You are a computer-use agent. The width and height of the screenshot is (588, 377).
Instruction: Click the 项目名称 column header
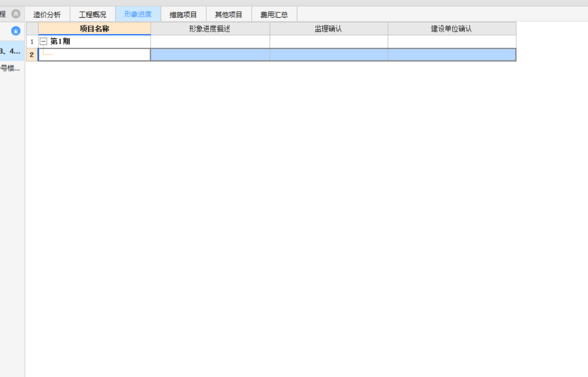point(94,29)
